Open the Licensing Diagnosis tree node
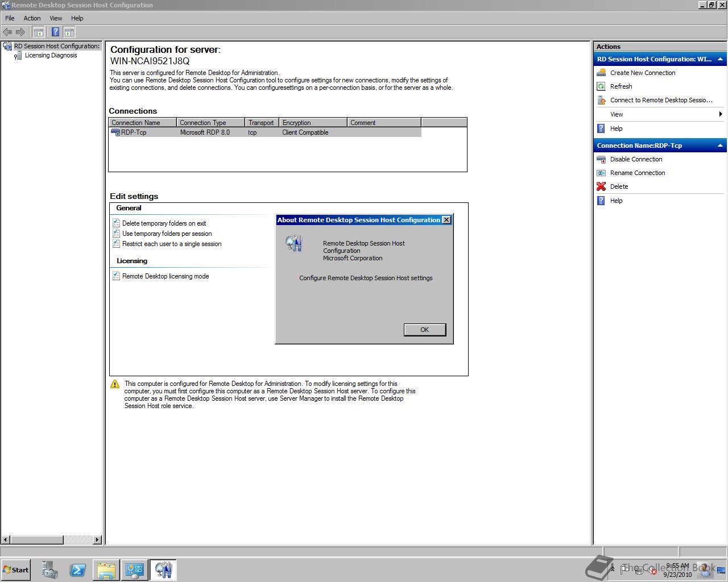 51,55
